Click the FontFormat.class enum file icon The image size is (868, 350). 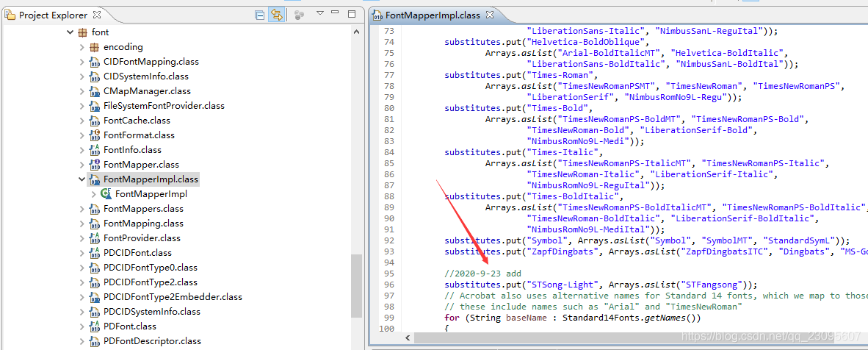(x=95, y=135)
